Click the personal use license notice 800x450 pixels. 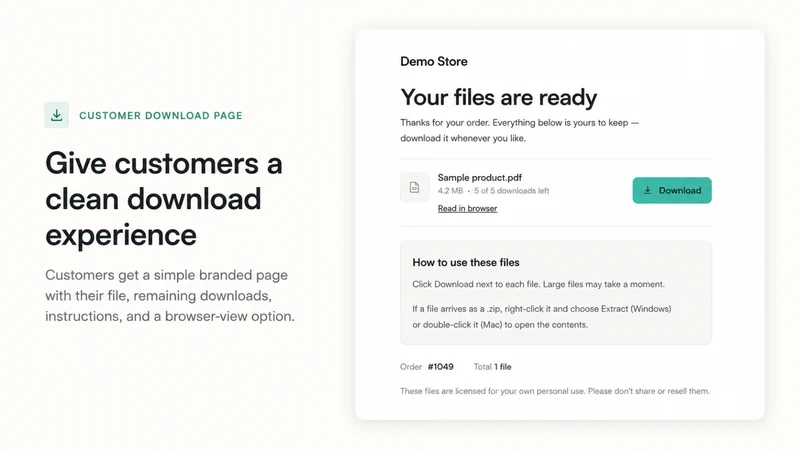(555, 391)
